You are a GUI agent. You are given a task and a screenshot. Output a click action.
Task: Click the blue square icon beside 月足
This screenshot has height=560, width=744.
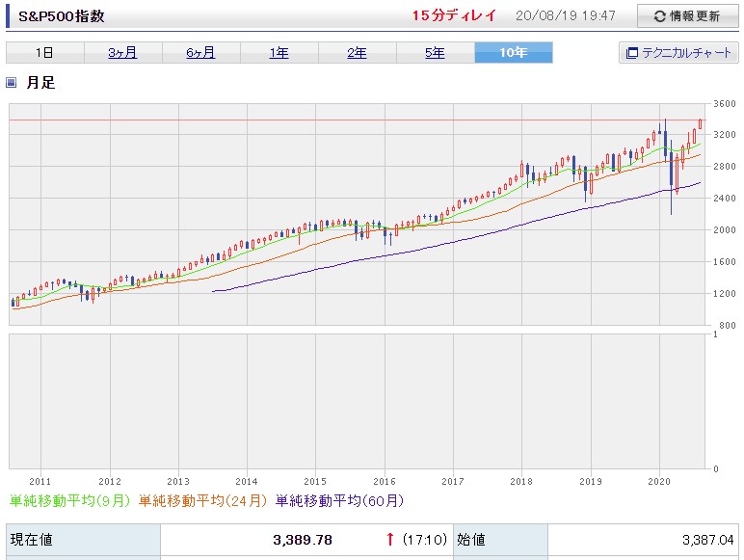pyautogui.click(x=12, y=83)
